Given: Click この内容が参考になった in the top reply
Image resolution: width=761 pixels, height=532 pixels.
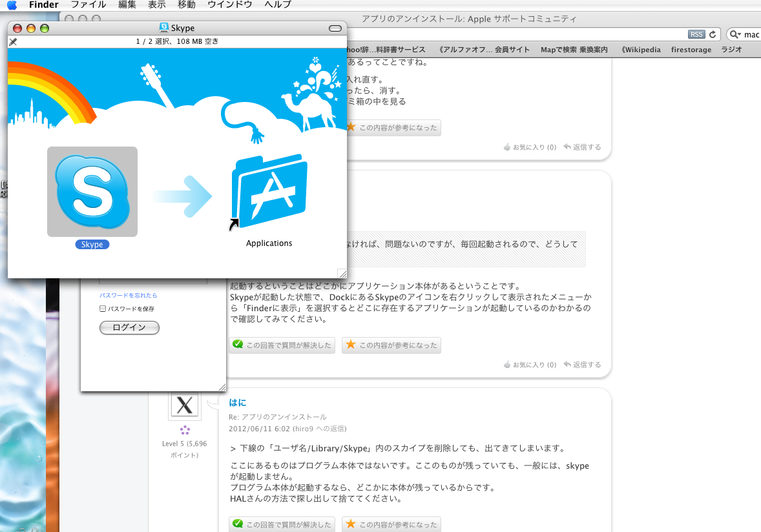Looking at the screenshot, I should coord(393,128).
